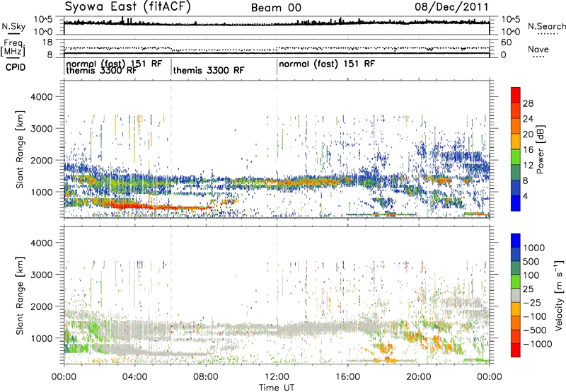Click the '28' tick on the Power scale
Screen dimensions: 566x392
tap(528, 103)
